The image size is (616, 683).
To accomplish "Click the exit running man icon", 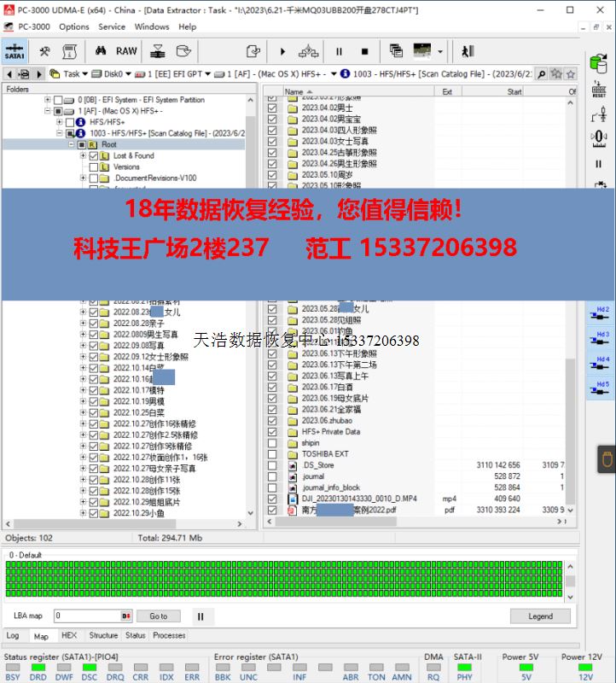I will (467, 51).
